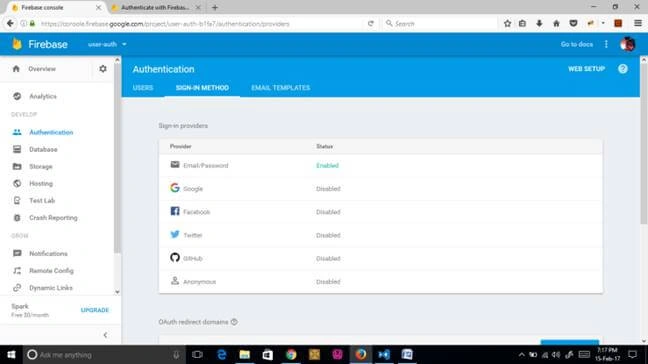The height and width of the screenshot is (364, 648).
Task: Open File Explorer from the taskbar
Action: tap(245, 354)
